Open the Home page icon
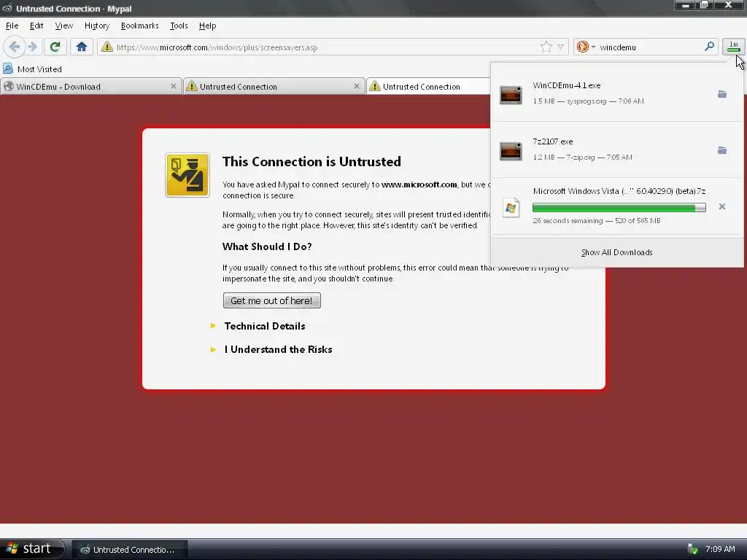This screenshot has width=747, height=560. click(82, 47)
